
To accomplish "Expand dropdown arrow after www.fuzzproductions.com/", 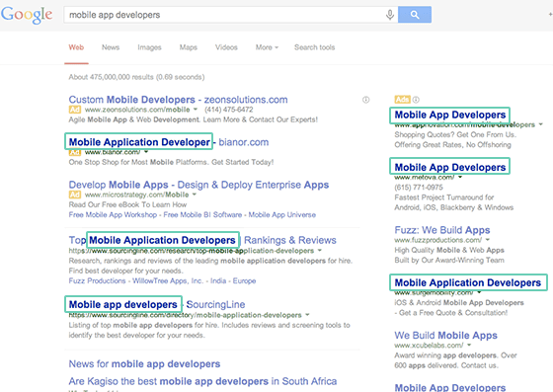I will coord(488,240).
